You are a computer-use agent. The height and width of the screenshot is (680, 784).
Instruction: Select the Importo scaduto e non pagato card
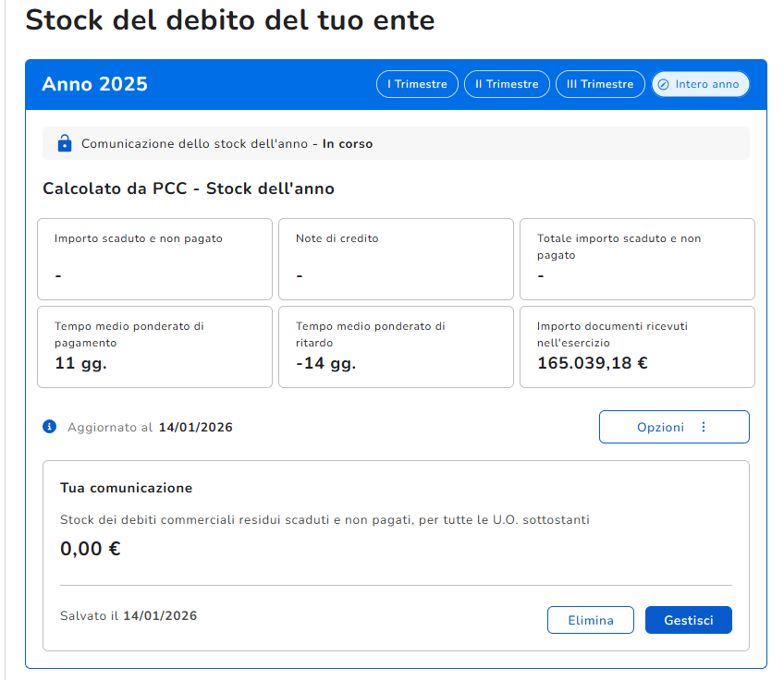(x=154, y=259)
